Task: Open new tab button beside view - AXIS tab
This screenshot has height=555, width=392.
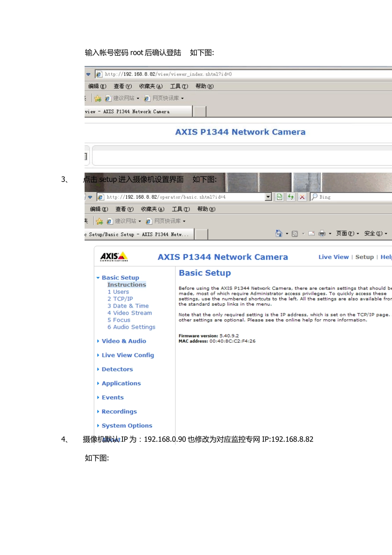Action: click(x=200, y=111)
